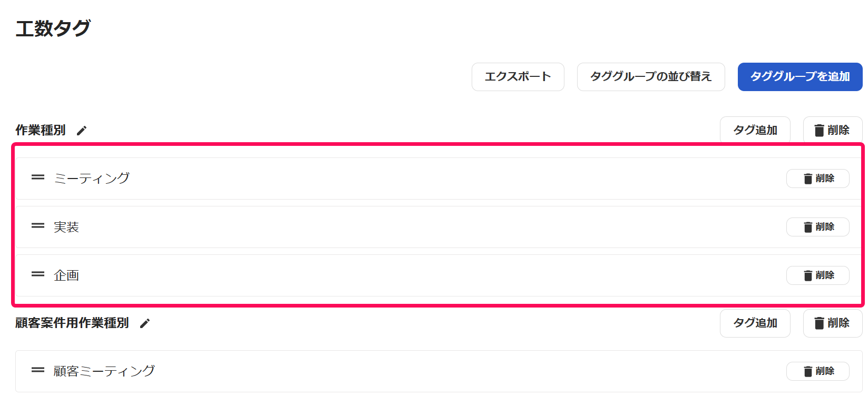Screen dimensions: 868x396
Task: Add a tag to 顧客案件用作業種別 group
Action: [x=755, y=323]
